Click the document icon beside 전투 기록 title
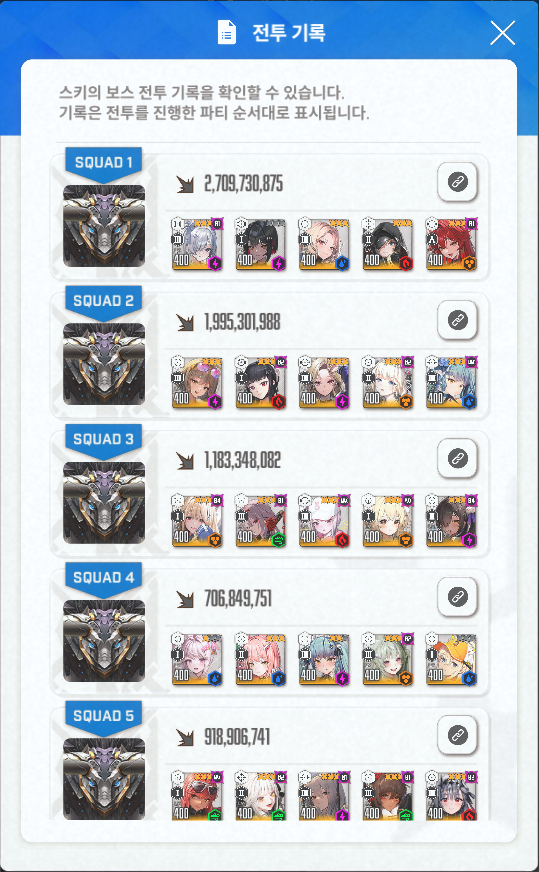Screen dimensions: 539x872 coord(226,33)
